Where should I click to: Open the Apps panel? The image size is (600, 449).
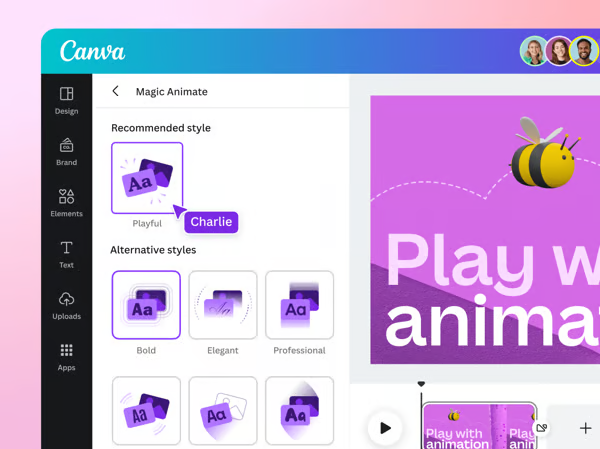click(66, 357)
